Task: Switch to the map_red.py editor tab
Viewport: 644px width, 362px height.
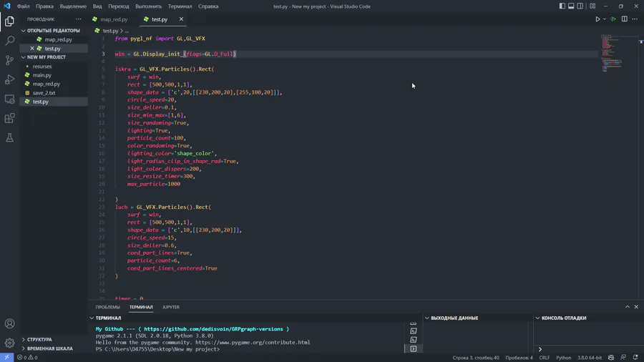Action: pyautogui.click(x=114, y=19)
